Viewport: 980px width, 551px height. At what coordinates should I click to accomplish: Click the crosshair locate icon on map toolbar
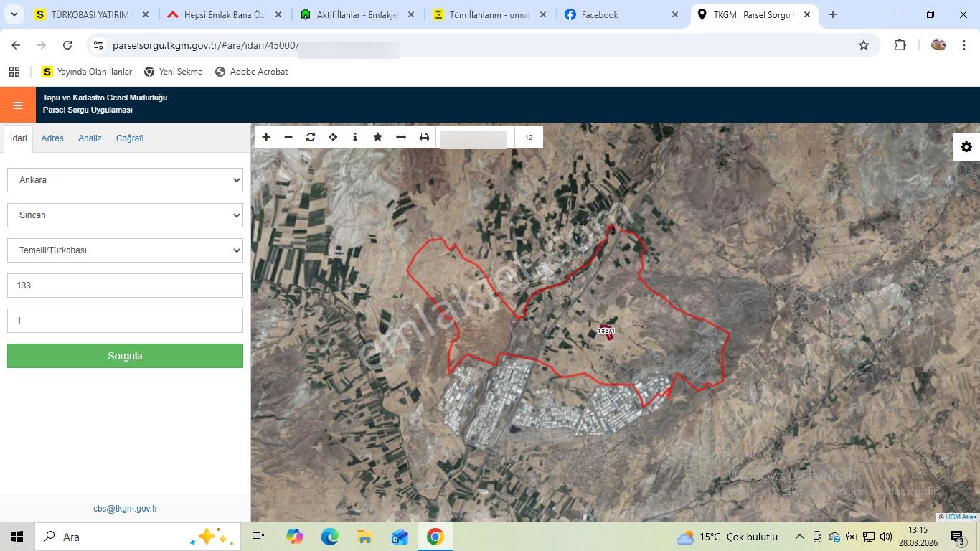pos(333,137)
